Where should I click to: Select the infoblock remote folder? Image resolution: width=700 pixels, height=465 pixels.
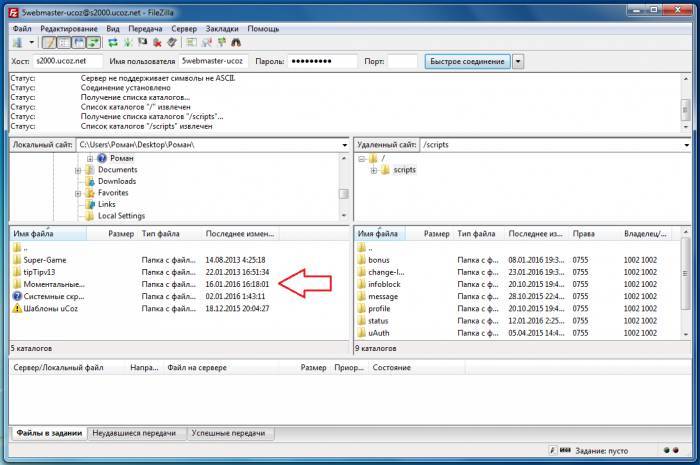tap(384, 284)
